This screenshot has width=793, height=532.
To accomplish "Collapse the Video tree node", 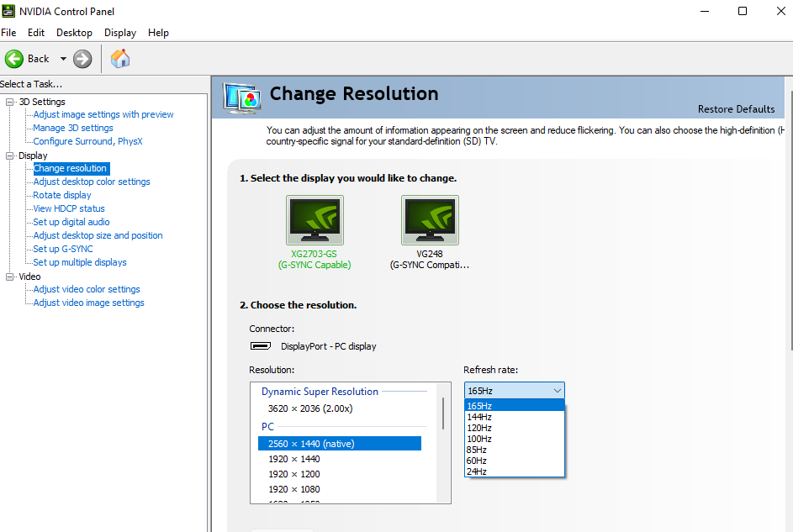I will point(9,277).
